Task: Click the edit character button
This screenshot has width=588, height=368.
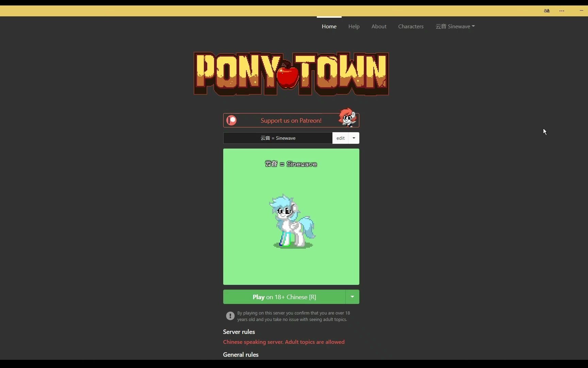Action: pos(340,138)
